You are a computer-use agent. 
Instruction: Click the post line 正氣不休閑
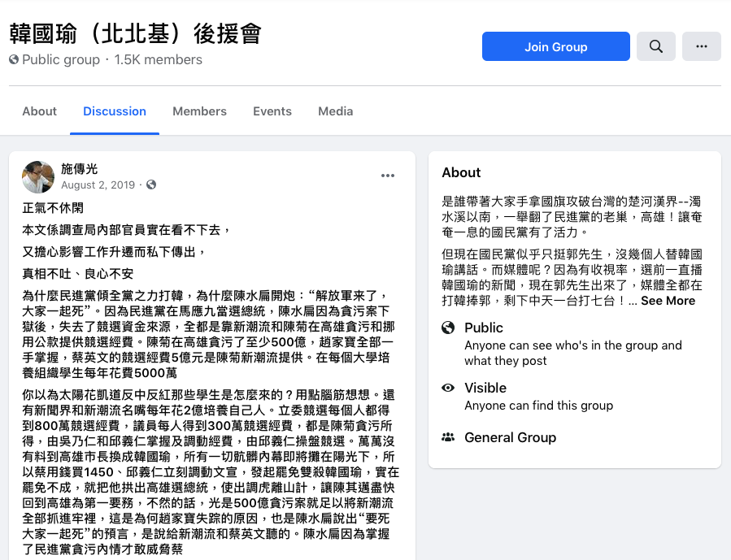[53, 208]
